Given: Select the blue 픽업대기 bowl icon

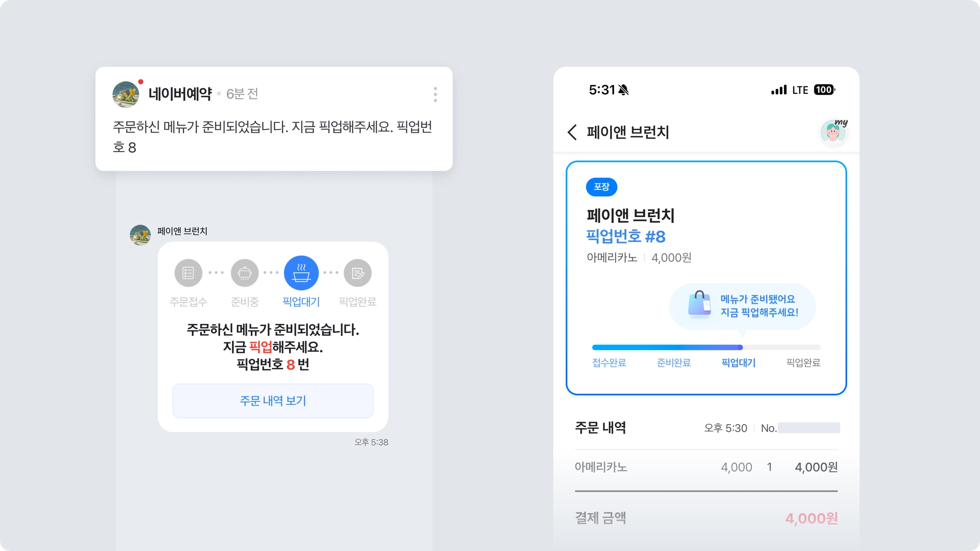Looking at the screenshot, I should (x=301, y=273).
